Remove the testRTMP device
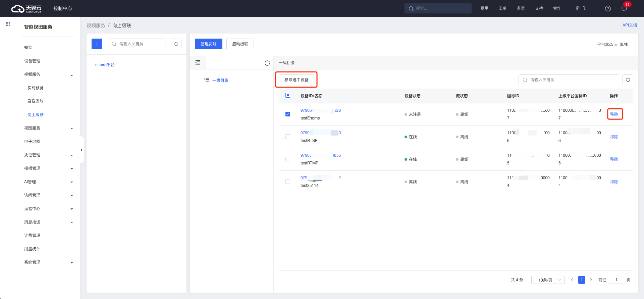This screenshot has width=644, height=299. tap(614, 159)
